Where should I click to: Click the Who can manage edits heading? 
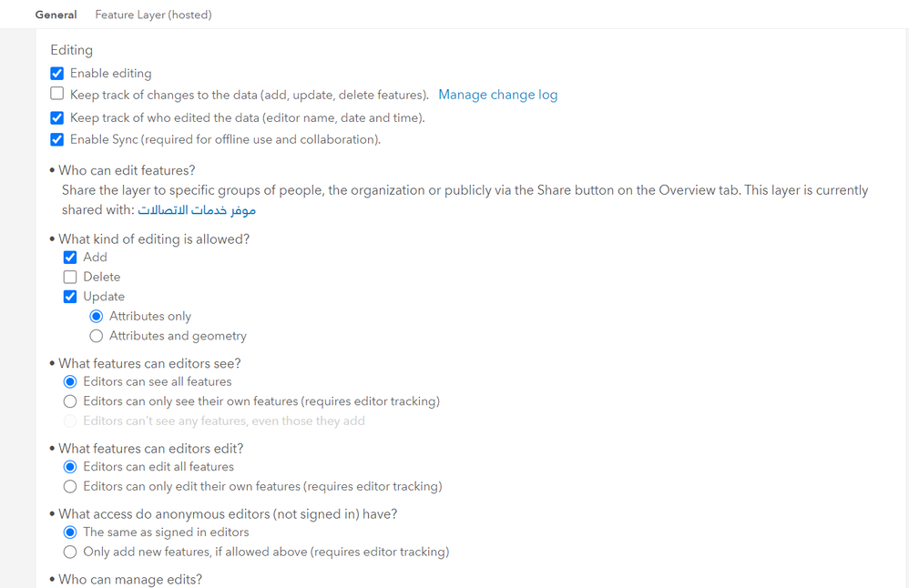tap(130, 580)
